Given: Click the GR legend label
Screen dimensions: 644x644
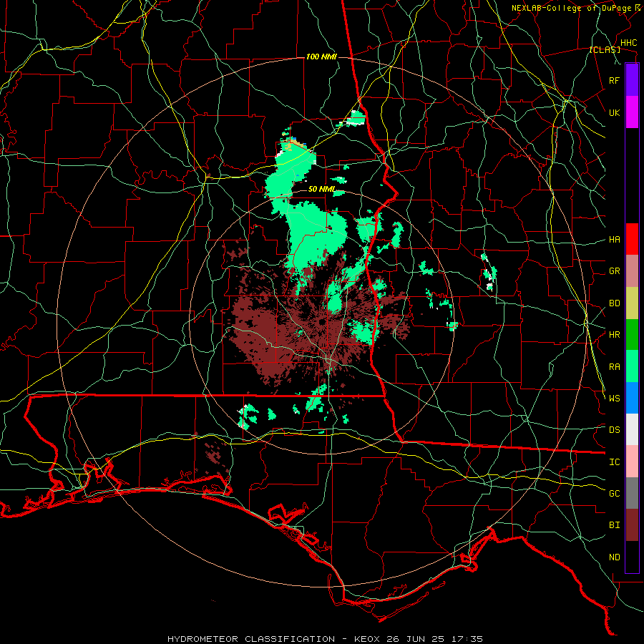Looking at the screenshot, I should (614, 271).
